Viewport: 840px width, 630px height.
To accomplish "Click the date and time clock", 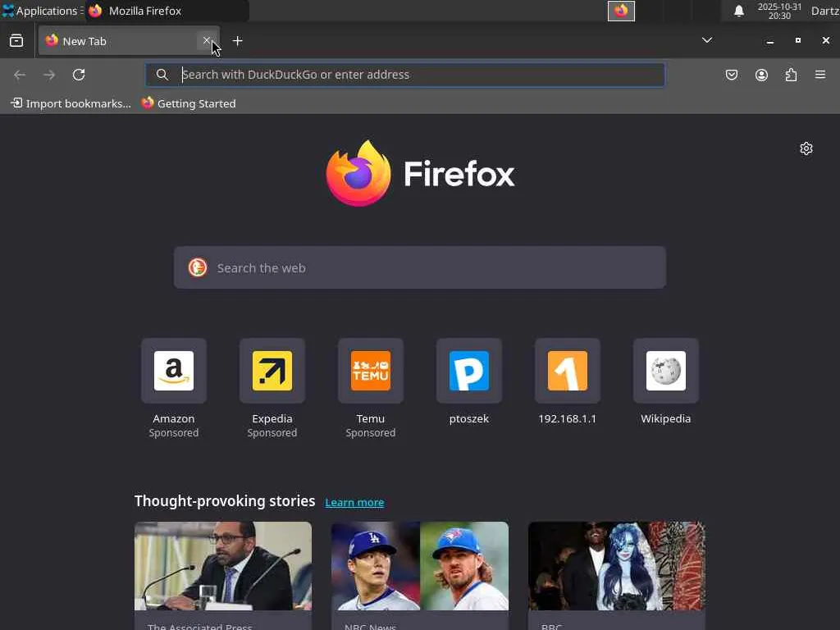I will pyautogui.click(x=779, y=11).
